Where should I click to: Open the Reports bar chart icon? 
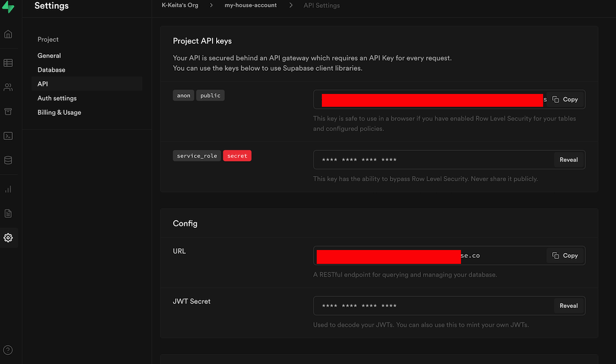point(8,189)
